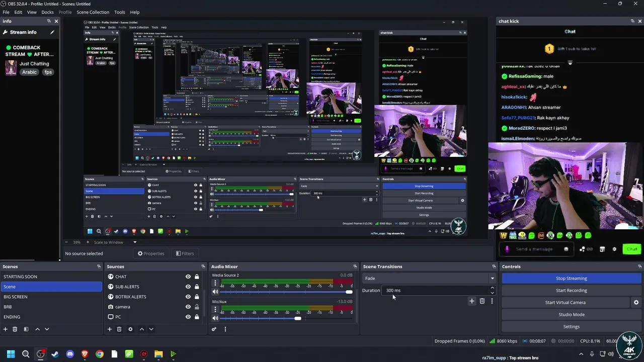Viewport: 644px width, 362px height.
Task: Open the Help menu
Action: [135, 12]
